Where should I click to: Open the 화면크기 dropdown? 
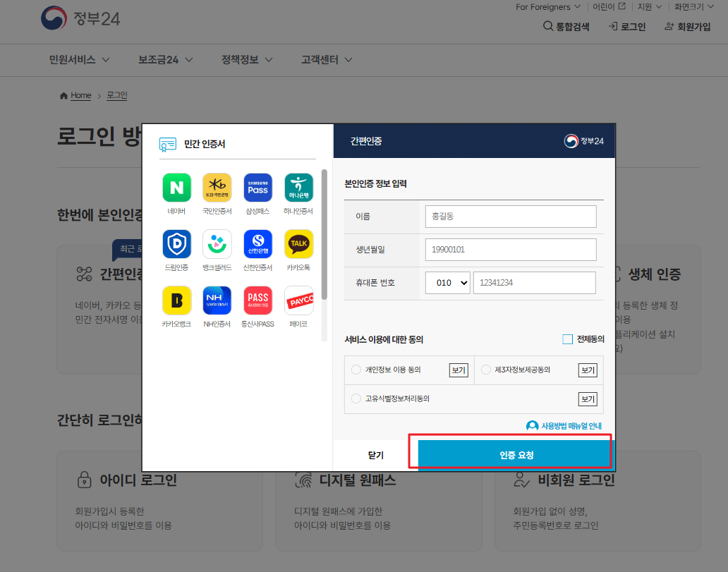[689, 6]
